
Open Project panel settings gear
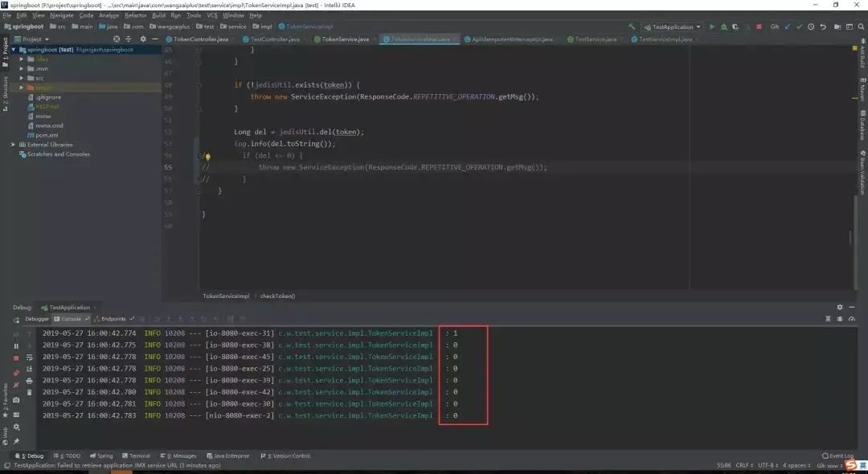(143, 39)
